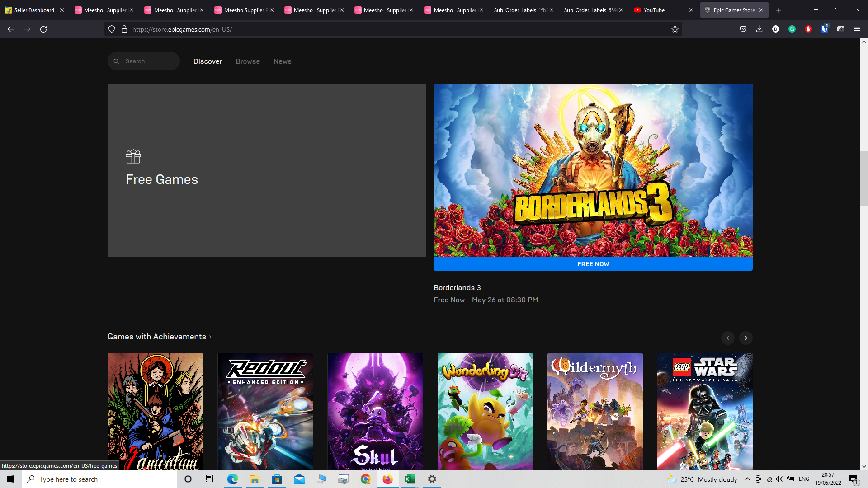This screenshot has height=488, width=868.
Task: Open Excel from the taskbar
Action: [x=410, y=479]
